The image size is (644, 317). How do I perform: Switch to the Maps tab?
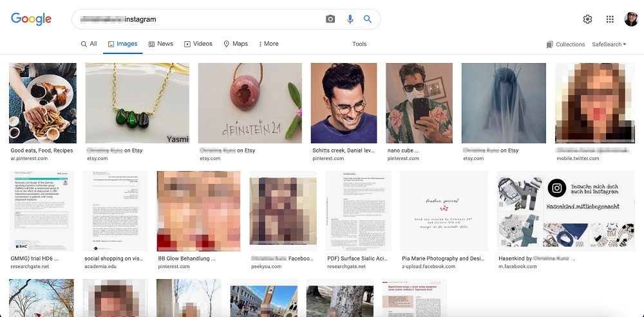(236, 44)
